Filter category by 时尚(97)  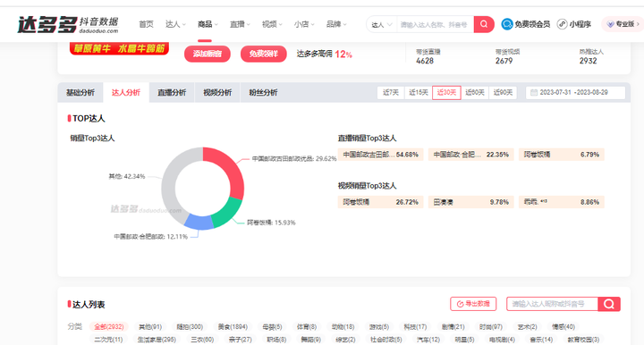tap(491, 327)
